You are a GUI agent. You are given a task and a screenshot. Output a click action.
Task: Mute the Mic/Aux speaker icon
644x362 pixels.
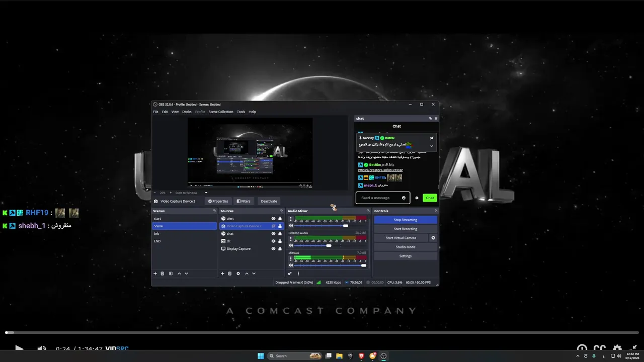[x=291, y=265]
